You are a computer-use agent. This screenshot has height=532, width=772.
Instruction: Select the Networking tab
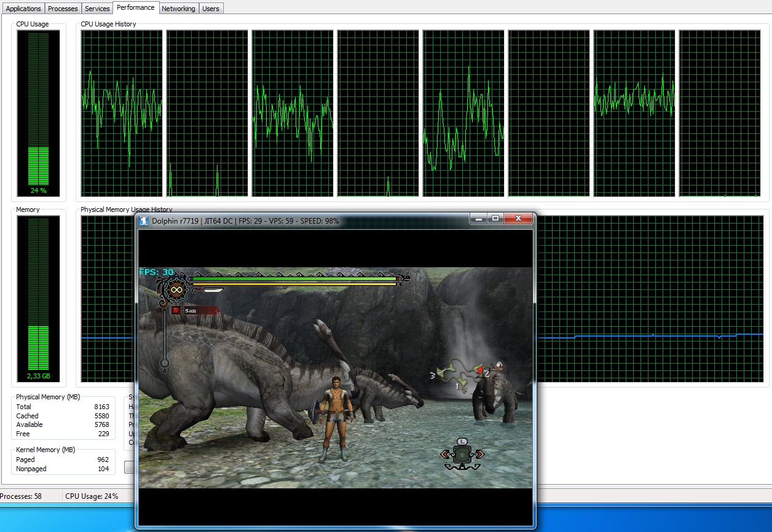(x=178, y=9)
